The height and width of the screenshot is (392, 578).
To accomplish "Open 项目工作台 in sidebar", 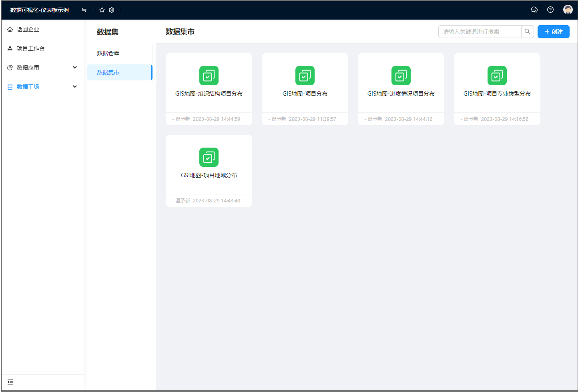I will pos(30,48).
